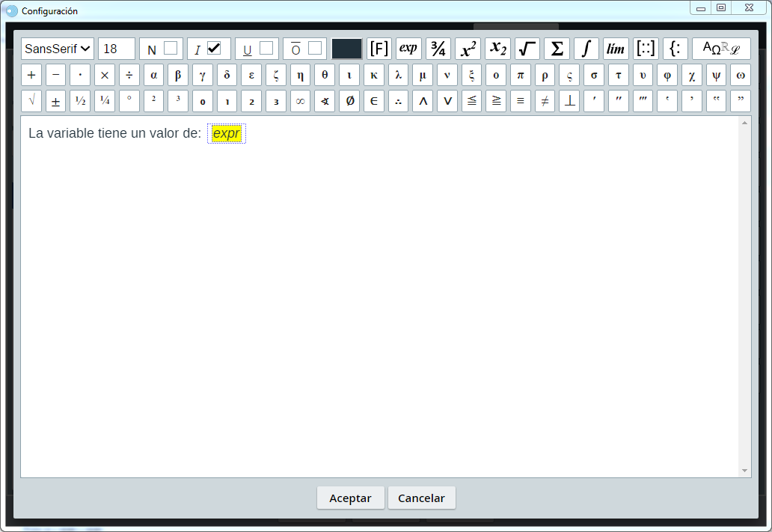Insert a fraction with the ¾ icon
Viewport: 772px width, 532px height.
coord(438,49)
